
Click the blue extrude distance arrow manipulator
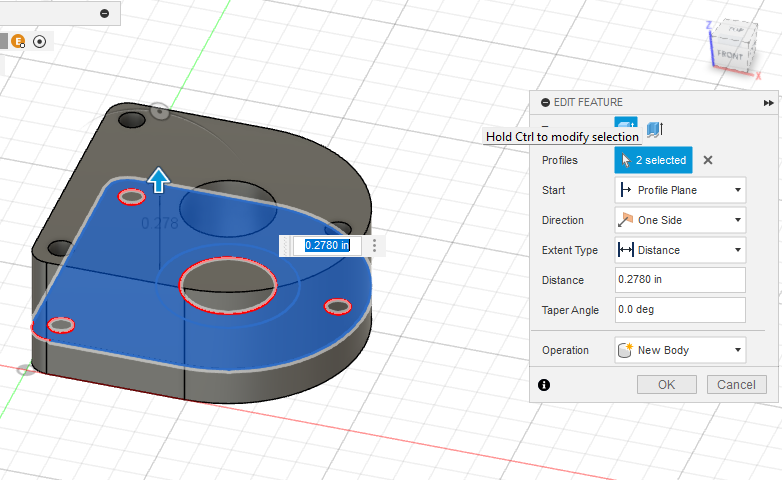(x=158, y=180)
